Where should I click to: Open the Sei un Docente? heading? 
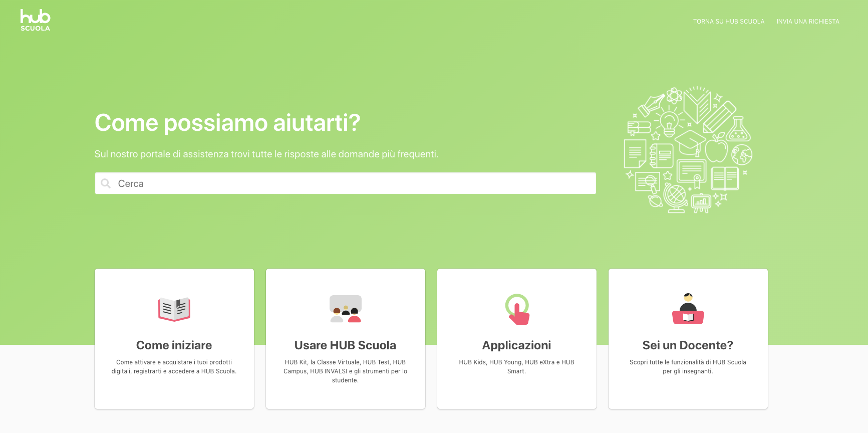point(688,345)
